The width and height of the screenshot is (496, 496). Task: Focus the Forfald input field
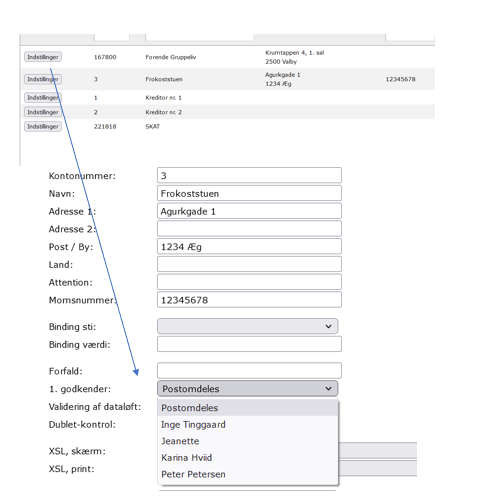[x=249, y=371]
